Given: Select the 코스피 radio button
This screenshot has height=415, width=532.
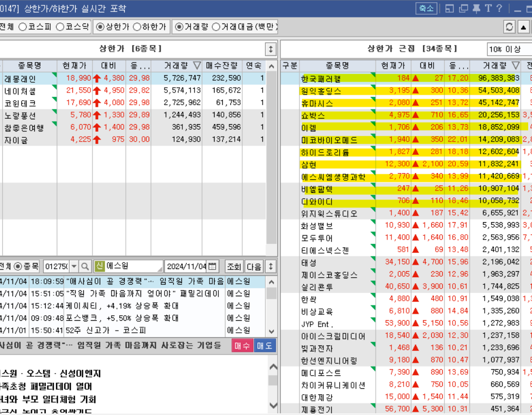Looking at the screenshot, I should (x=22, y=27).
